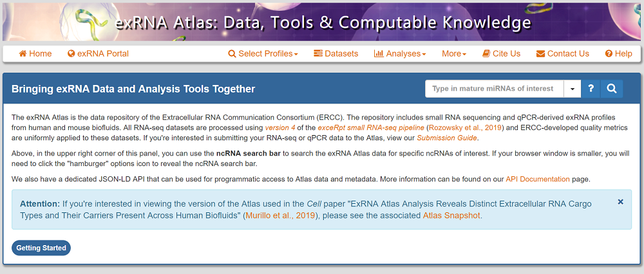644x274 pixels.
Task: Dismiss the Attention alert box
Action: [x=620, y=202]
